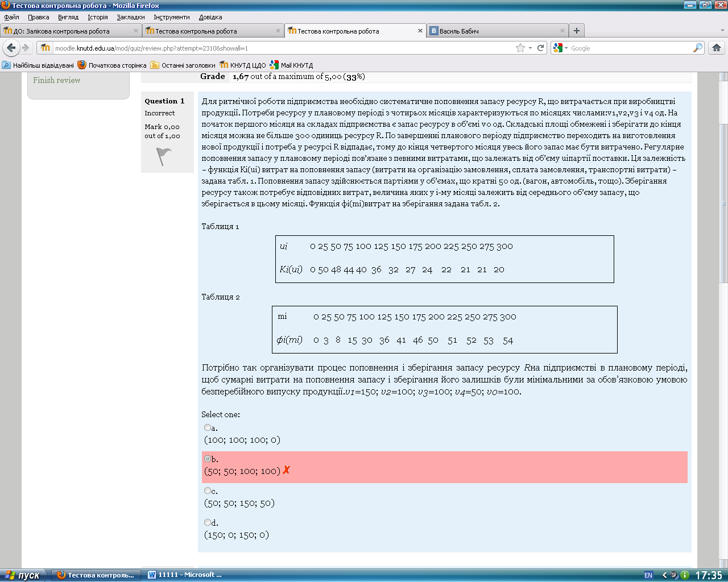Viewport: 728px width, 582px height.
Task: Click the 'Select one:' label
Action: point(221,414)
